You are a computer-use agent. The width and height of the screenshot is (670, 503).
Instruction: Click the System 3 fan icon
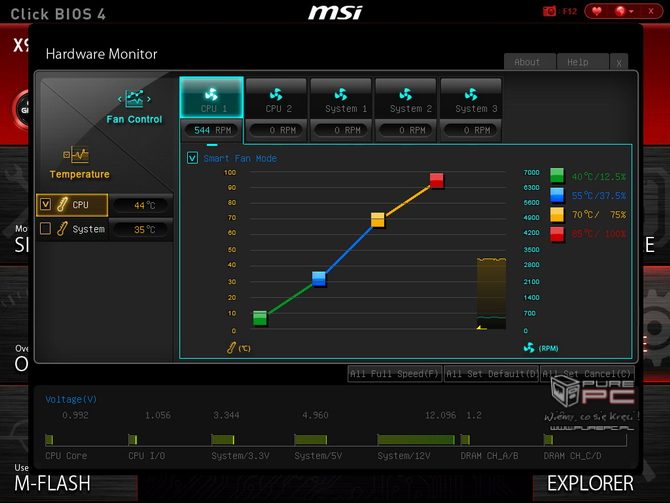471,94
